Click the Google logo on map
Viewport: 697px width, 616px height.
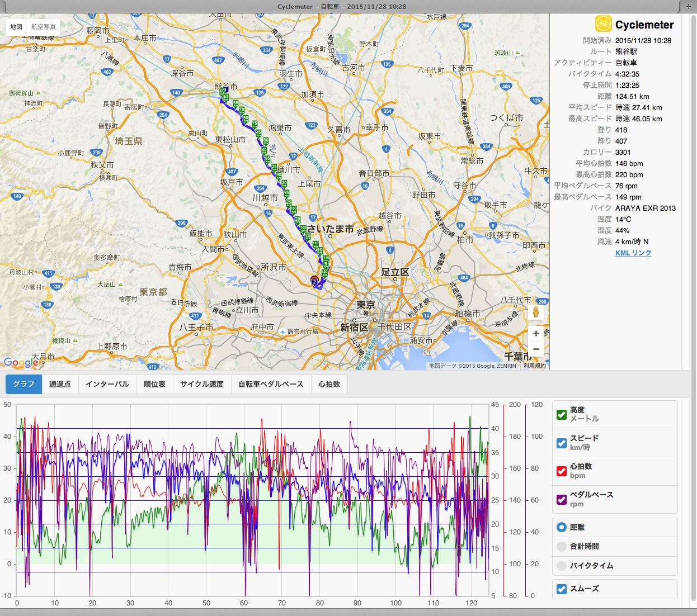[21, 362]
